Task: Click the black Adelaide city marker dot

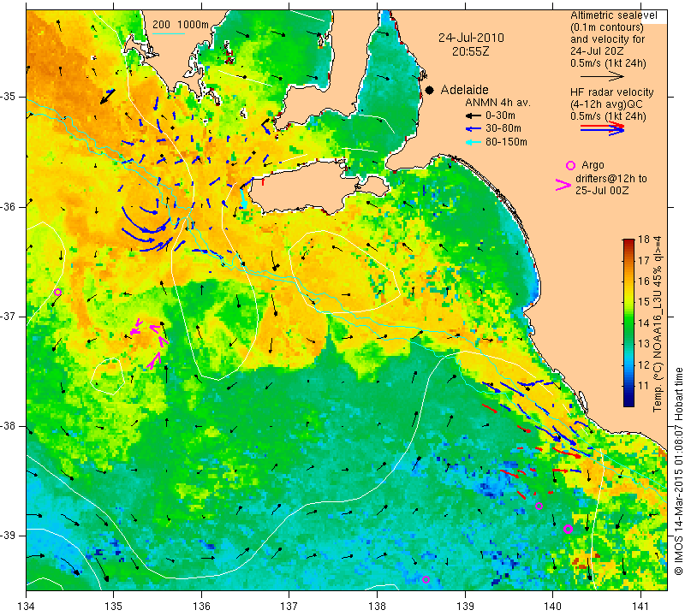Action: point(430,90)
